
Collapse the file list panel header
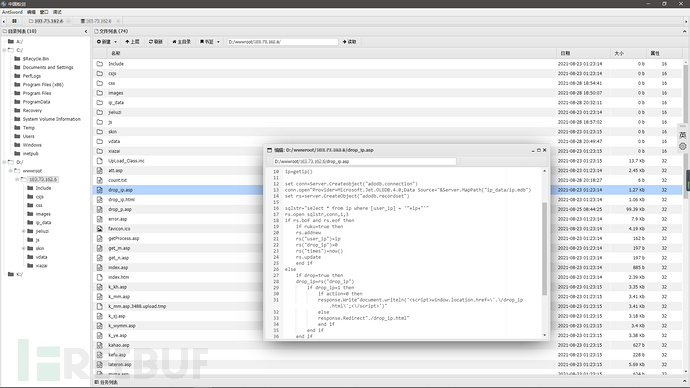(685, 31)
